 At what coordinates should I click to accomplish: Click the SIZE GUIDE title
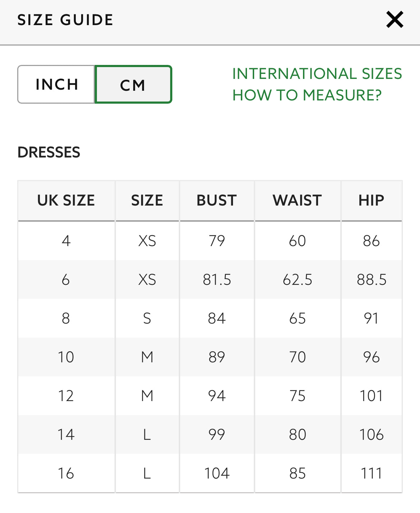tap(65, 20)
